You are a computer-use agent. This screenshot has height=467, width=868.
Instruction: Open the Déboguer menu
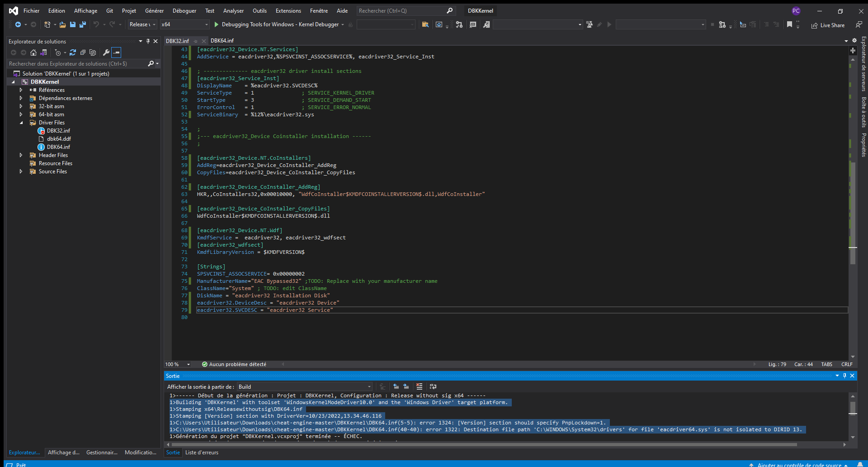click(184, 11)
